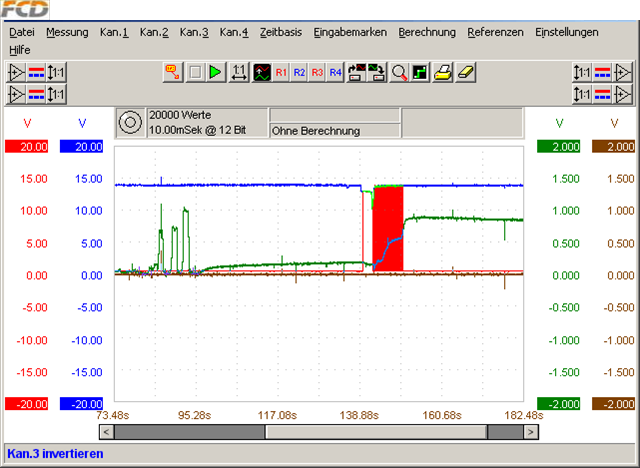Open the Kan.1 channel menu
This screenshot has height=468, width=640.
click(x=114, y=32)
